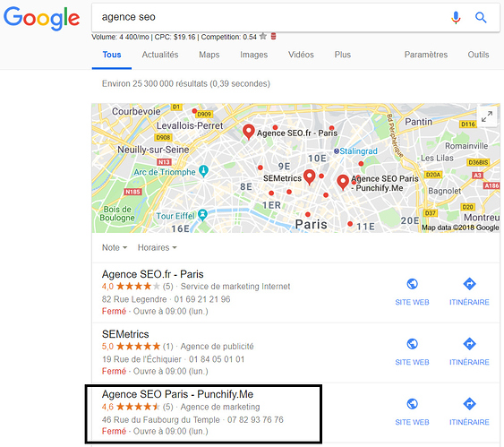Click the Outils button

pyautogui.click(x=478, y=55)
